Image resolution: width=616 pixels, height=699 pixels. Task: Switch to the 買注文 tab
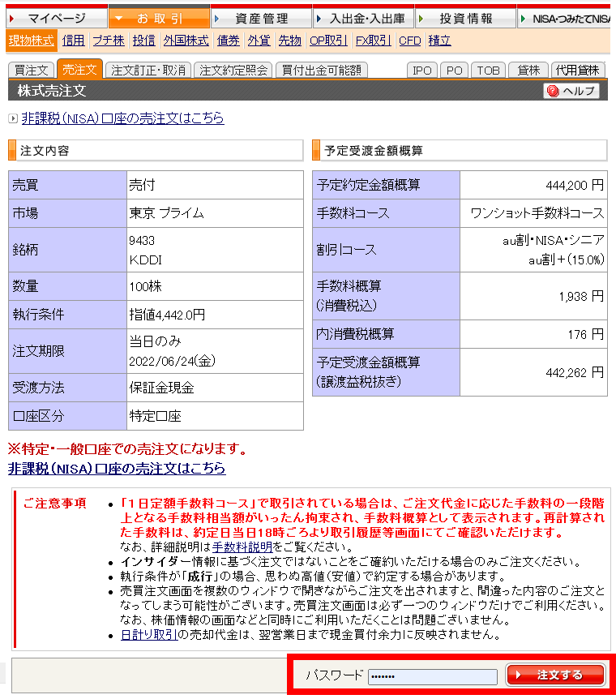click(31, 70)
